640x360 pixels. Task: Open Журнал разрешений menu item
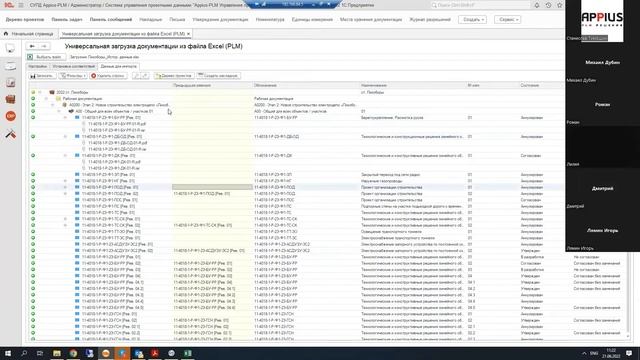430,20
